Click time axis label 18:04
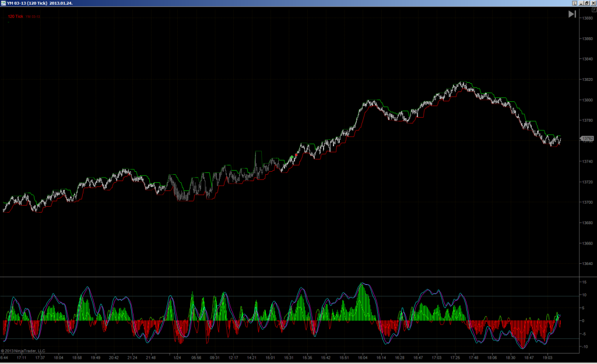Screen dimensions: 597x364 point(59,358)
